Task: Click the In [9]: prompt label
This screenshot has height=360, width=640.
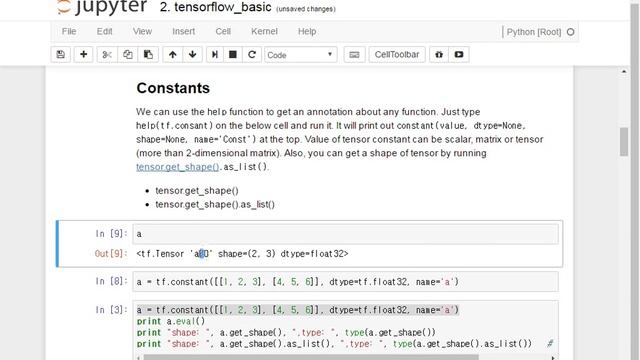Action: pyautogui.click(x=111, y=234)
